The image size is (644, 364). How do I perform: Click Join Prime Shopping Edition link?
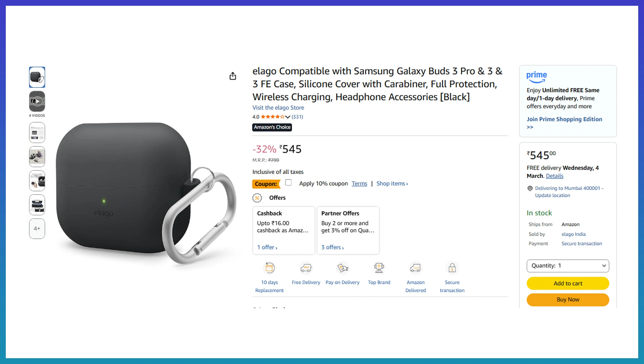click(x=564, y=119)
